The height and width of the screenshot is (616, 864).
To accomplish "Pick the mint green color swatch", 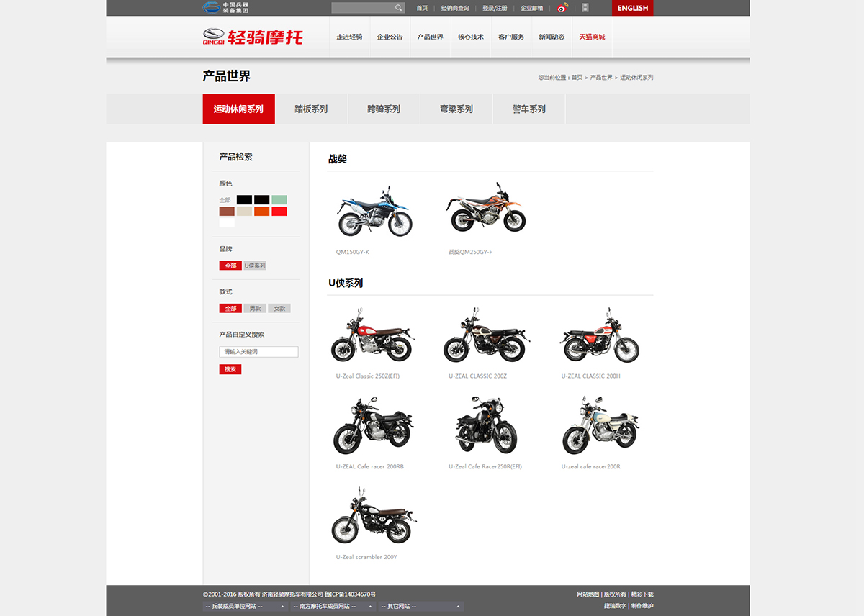I will pos(279,200).
